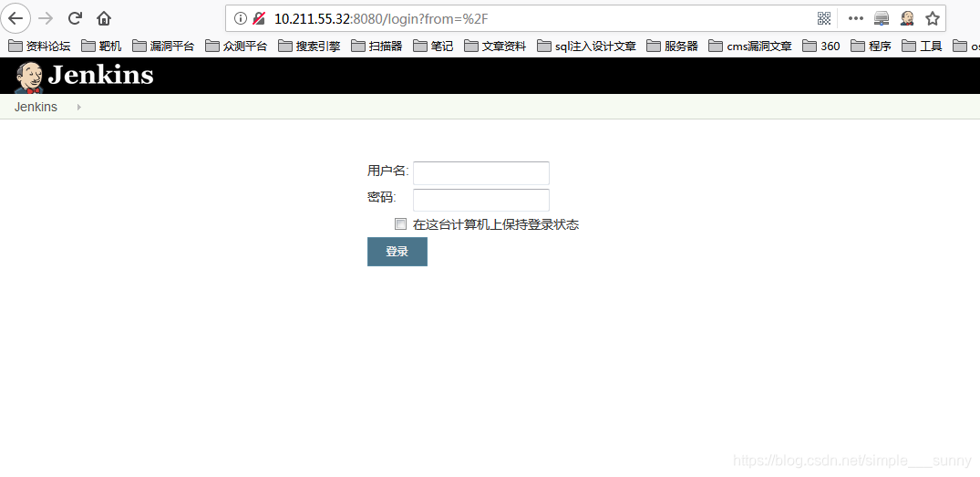Open the browser home page icon
Viewport: 980px width, 477px height.
pyautogui.click(x=104, y=19)
